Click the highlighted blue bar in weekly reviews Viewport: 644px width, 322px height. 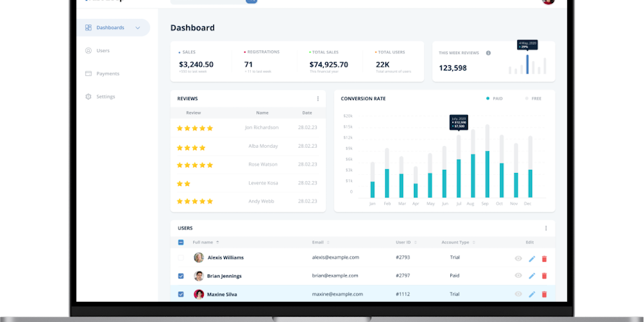(x=528, y=65)
